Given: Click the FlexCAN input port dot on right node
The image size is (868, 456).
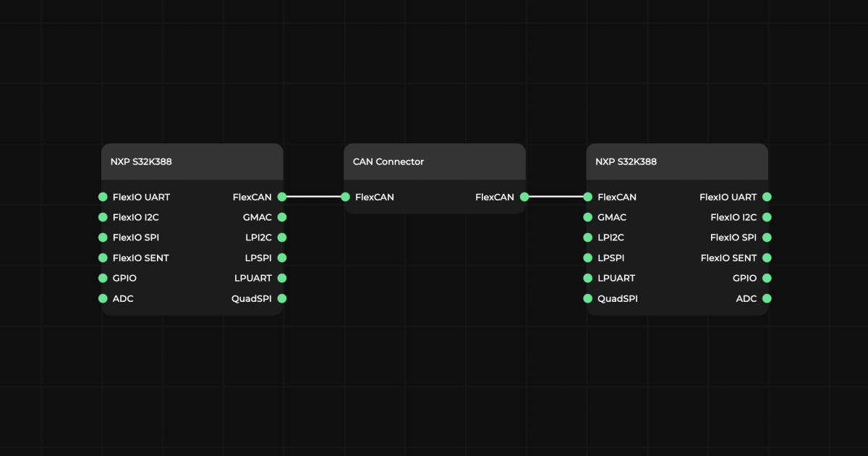Looking at the screenshot, I should [x=588, y=197].
